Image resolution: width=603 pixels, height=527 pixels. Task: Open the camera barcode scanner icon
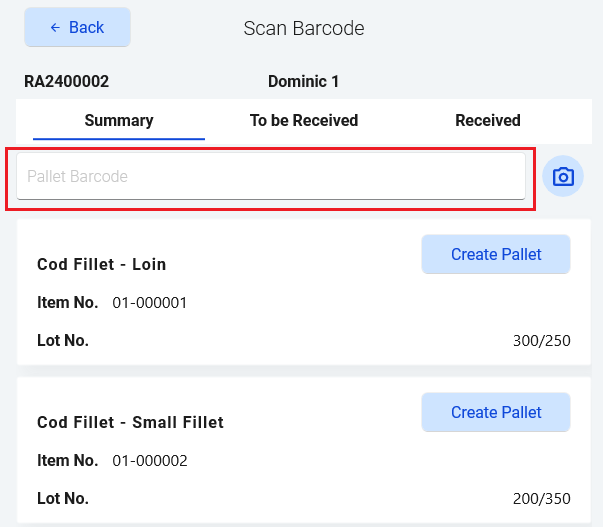pos(563,177)
